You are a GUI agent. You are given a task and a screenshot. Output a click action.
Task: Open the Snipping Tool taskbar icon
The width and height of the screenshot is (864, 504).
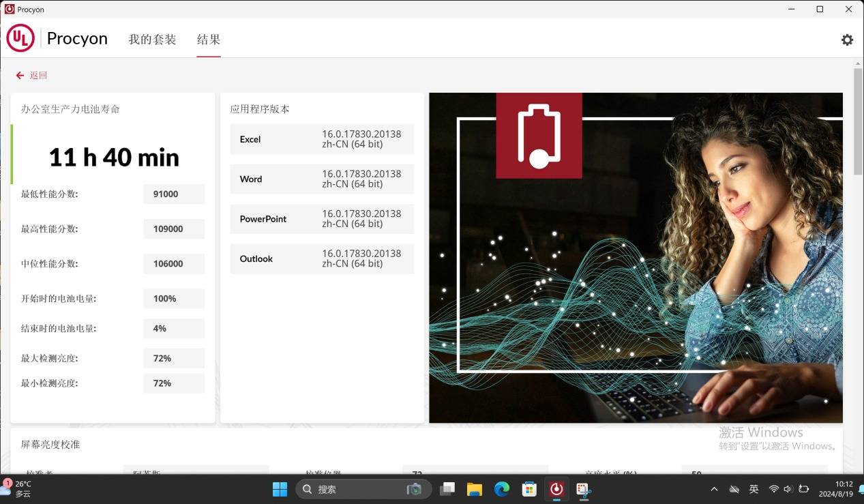pos(584,489)
